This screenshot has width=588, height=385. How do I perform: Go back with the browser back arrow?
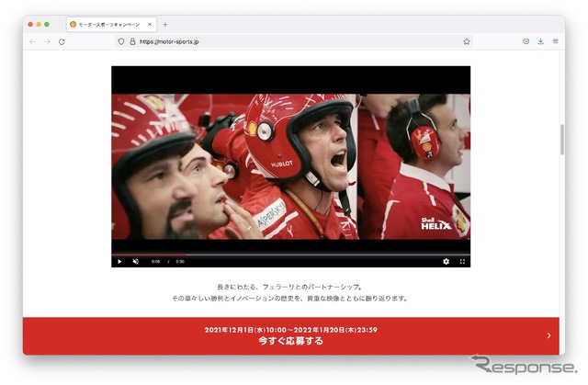coord(33,41)
